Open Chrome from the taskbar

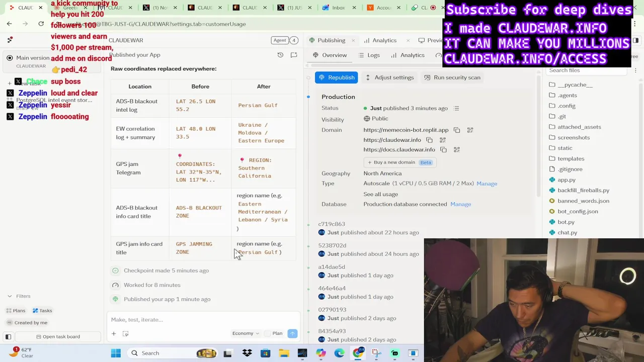click(358, 353)
